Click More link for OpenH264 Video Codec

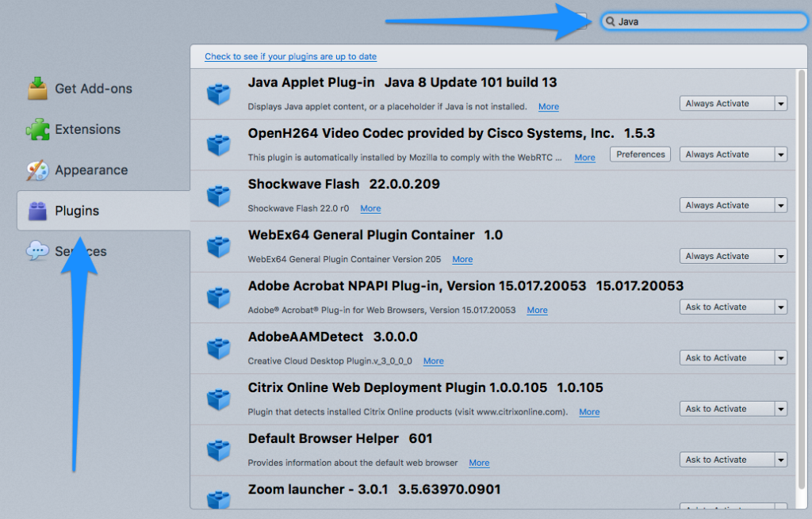[x=584, y=158]
